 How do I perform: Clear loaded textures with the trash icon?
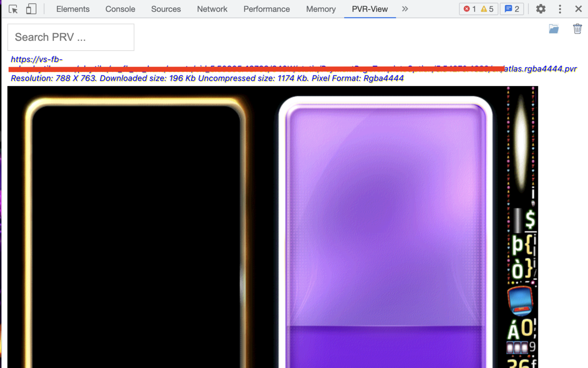point(577,29)
